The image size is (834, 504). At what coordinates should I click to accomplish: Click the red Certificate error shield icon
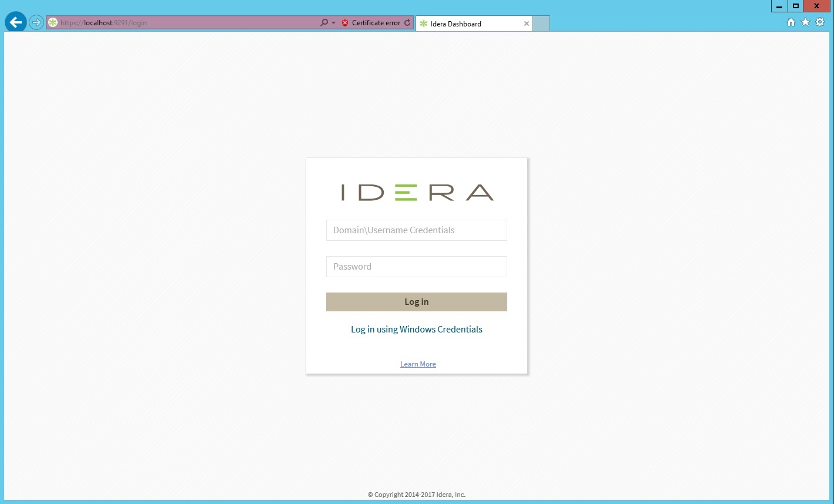[x=345, y=23]
